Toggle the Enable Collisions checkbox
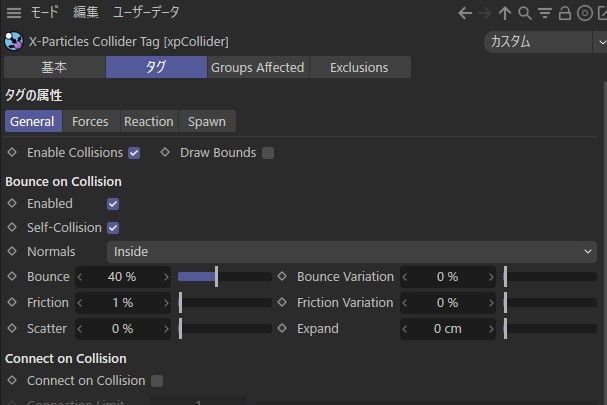The height and width of the screenshot is (405, 607). point(134,153)
